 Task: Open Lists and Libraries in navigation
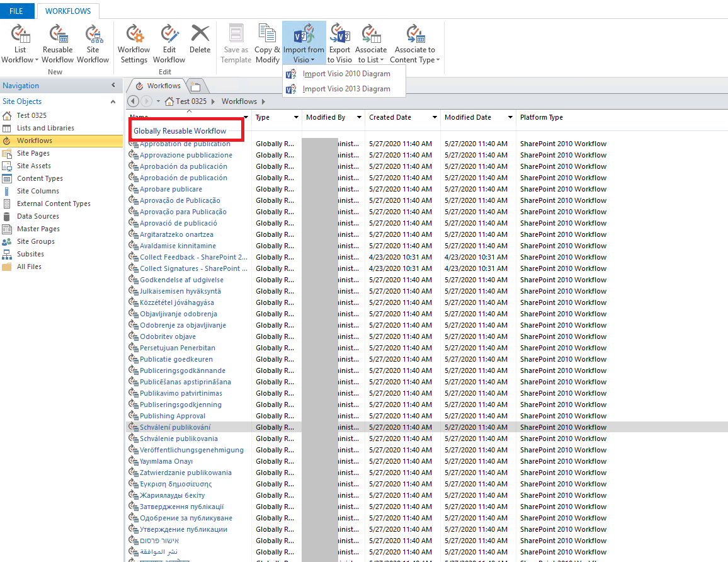45,128
